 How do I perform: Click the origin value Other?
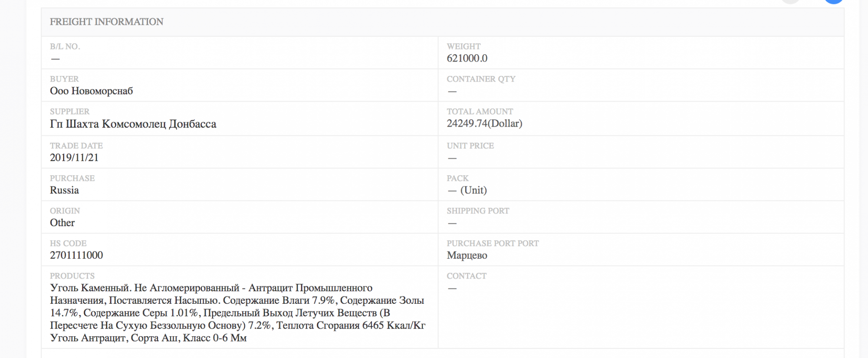click(x=62, y=223)
